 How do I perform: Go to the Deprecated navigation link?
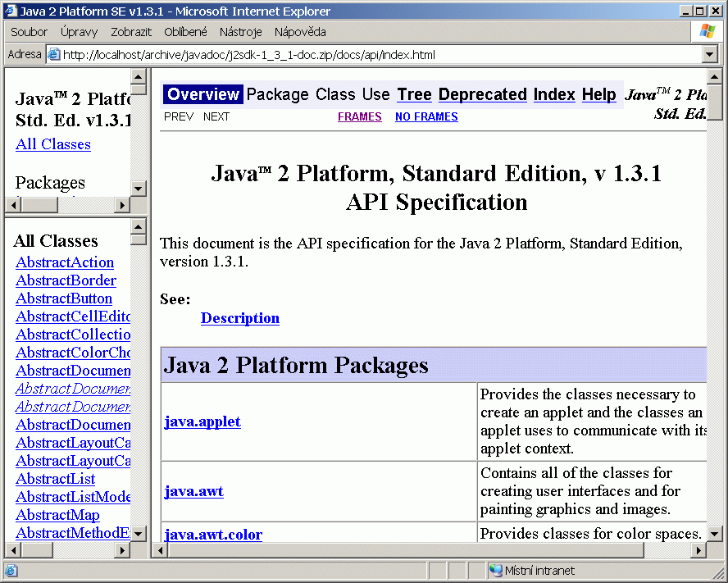tap(482, 94)
